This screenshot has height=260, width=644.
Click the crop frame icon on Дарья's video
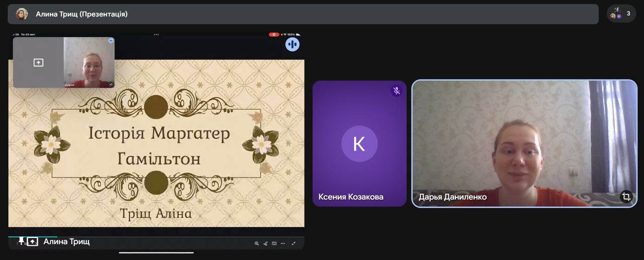[626, 197]
